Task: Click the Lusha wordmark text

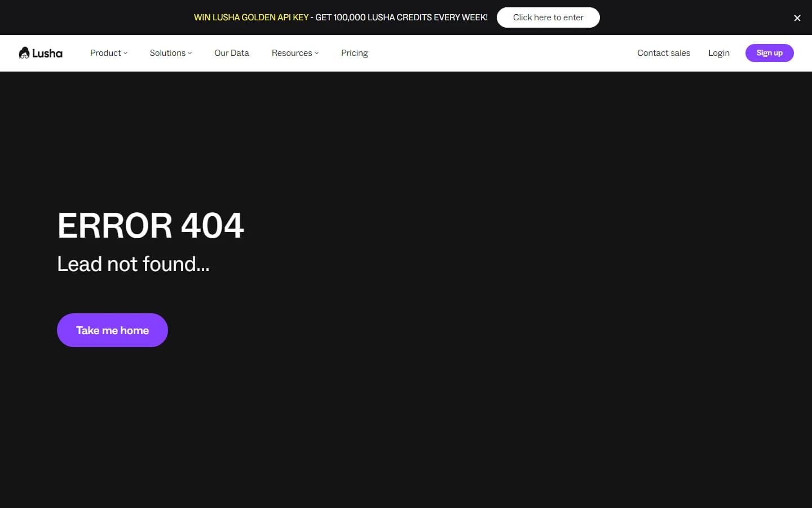Action: click(x=47, y=53)
